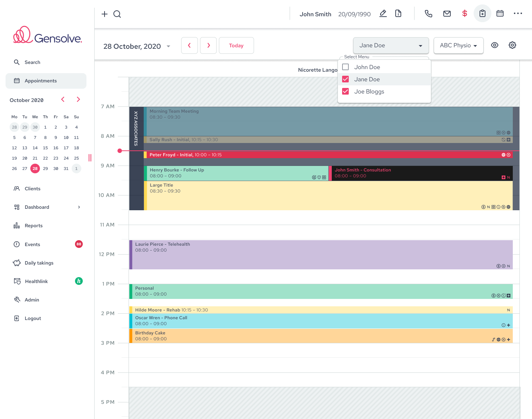Click the eye visibility icon near ABC Physio

[x=495, y=45]
